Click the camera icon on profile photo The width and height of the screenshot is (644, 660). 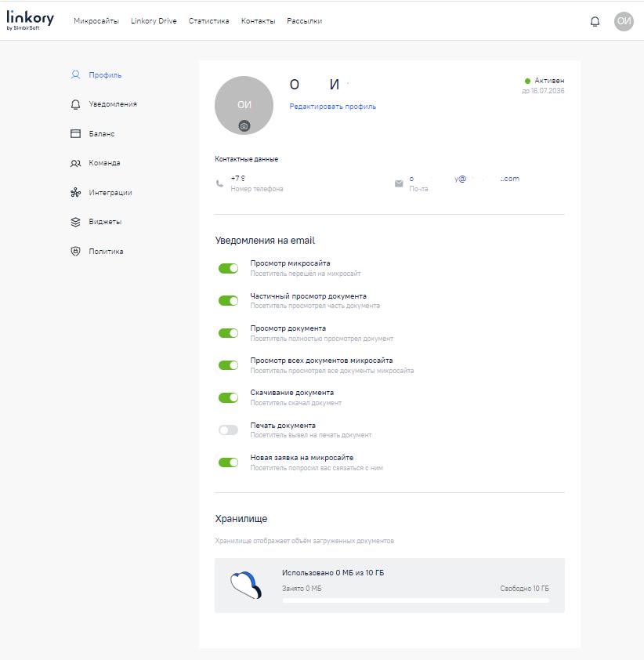tap(244, 126)
